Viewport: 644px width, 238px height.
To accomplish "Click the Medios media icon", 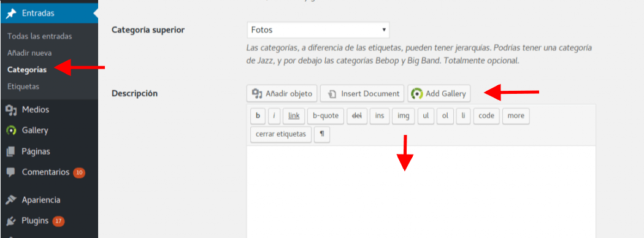I will pyautogui.click(x=12, y=110).
